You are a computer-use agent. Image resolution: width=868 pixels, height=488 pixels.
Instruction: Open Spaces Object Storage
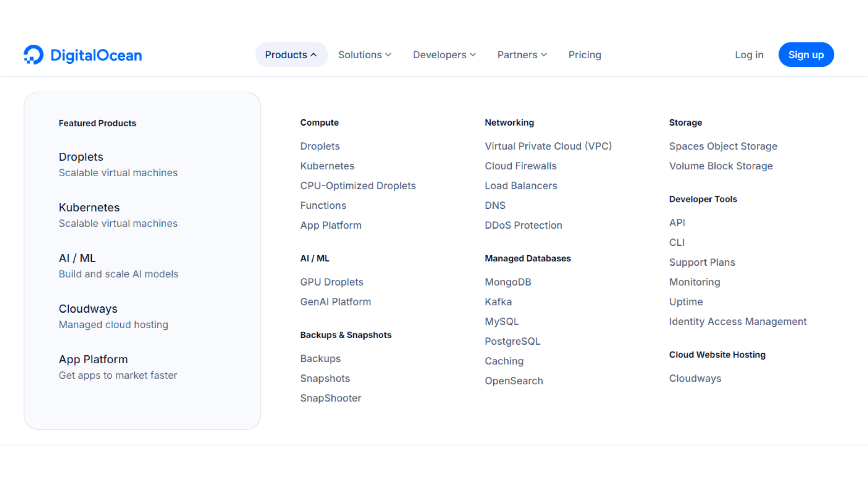723,146
